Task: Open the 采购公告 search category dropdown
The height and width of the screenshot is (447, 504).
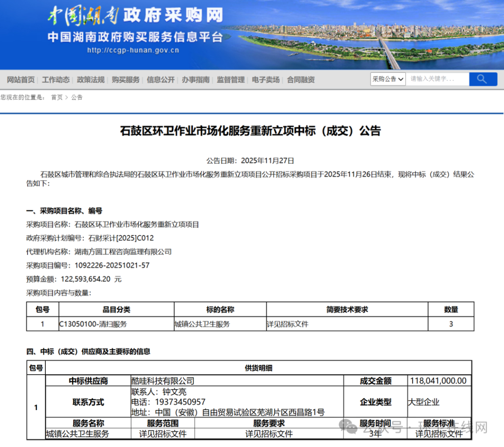Action: point(388,79)
